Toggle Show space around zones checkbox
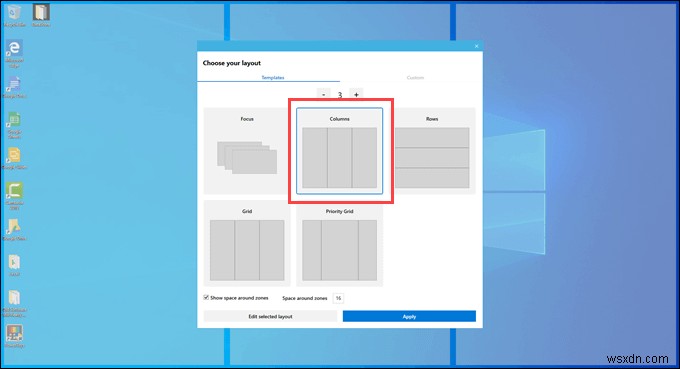Screen dimensions: 680x369 (x=206, y=297)
